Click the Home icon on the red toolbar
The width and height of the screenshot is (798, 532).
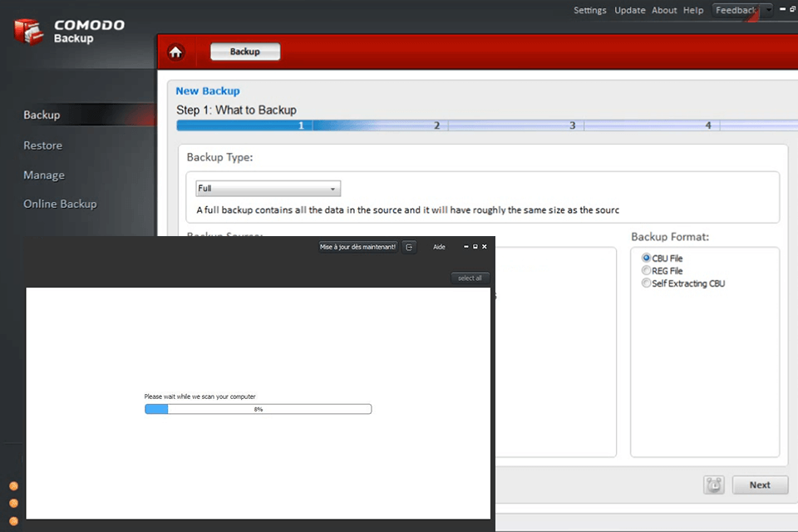(175, 52)
